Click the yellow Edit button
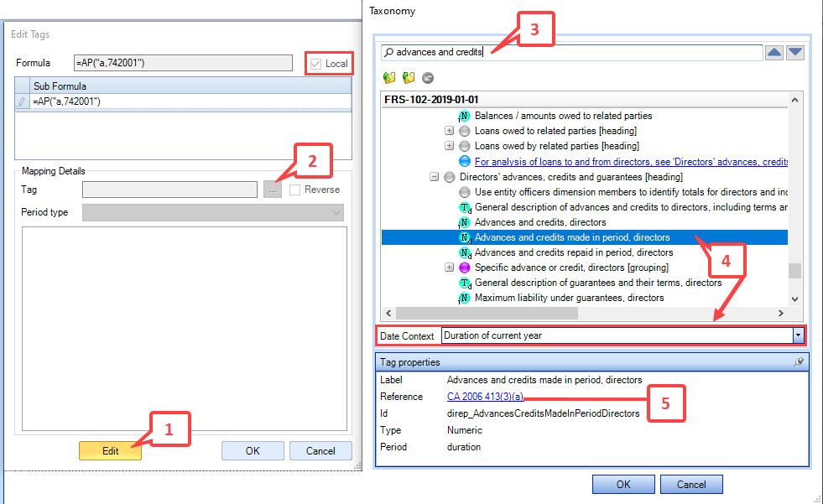The height and width of the screenshot is (504, 823). click(110, 450)
